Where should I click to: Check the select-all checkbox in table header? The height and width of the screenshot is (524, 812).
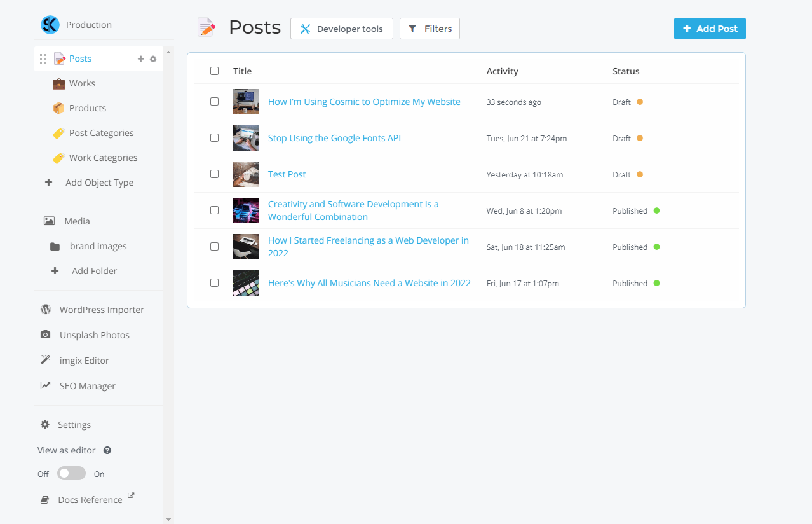214,71
